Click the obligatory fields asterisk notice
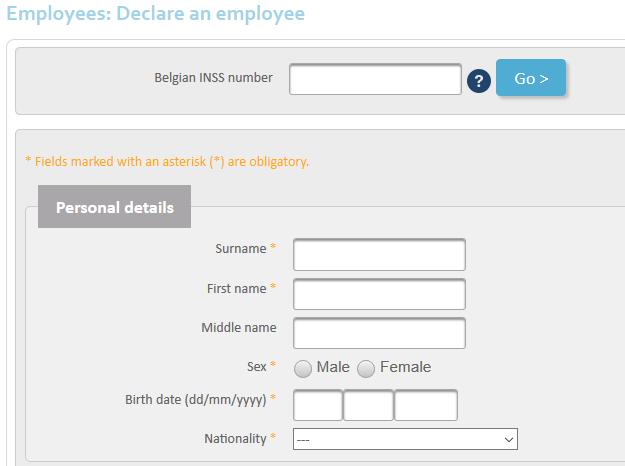This screenshot has width=625, height=466. click(167, 162)
